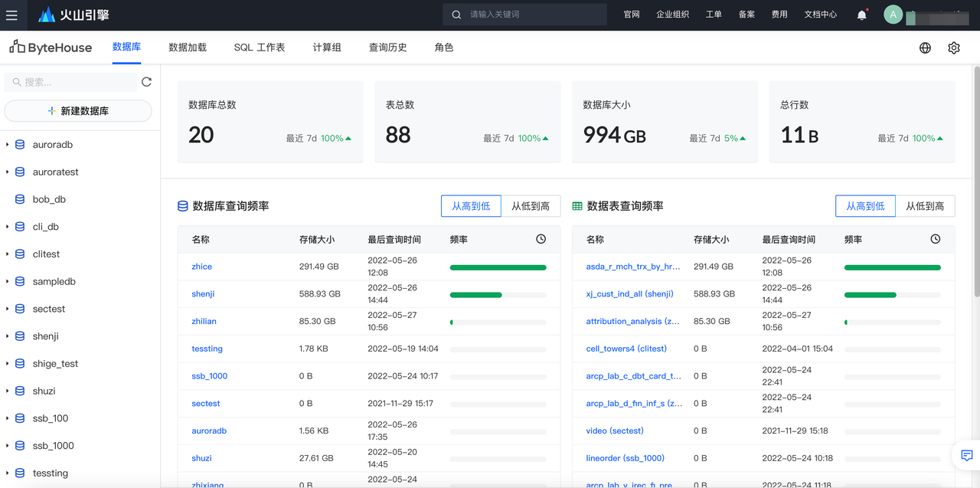Sort database frequency low to high
The height and width of the screenshot is (488, 980).
[x=531, y=206]
